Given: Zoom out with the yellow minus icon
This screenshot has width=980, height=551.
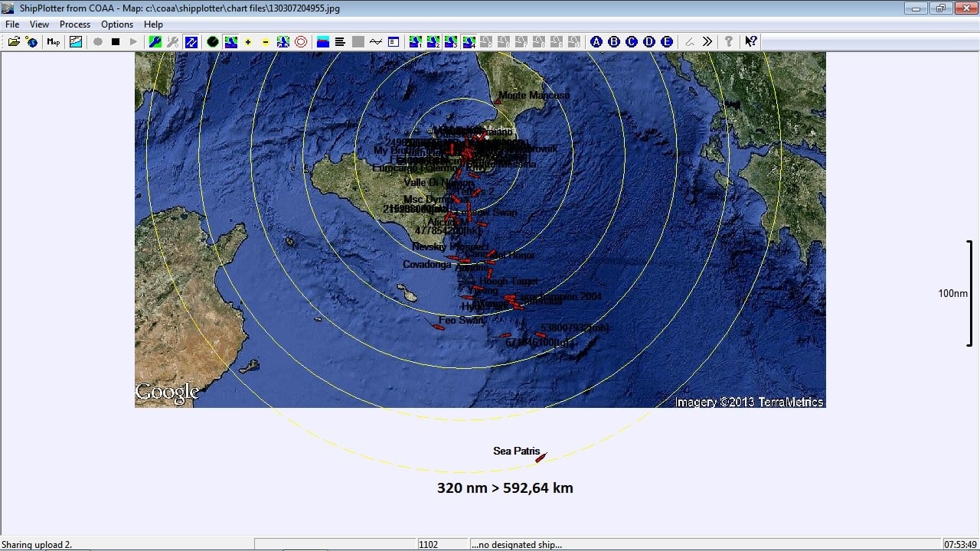Looking at the screenshot, I should [264, 42].
